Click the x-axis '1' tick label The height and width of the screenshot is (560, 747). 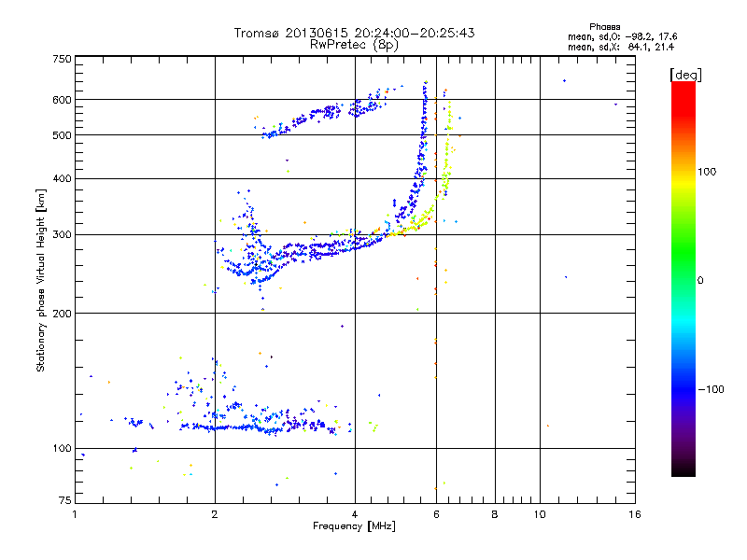pyautogui.click(x=75, y=514)
